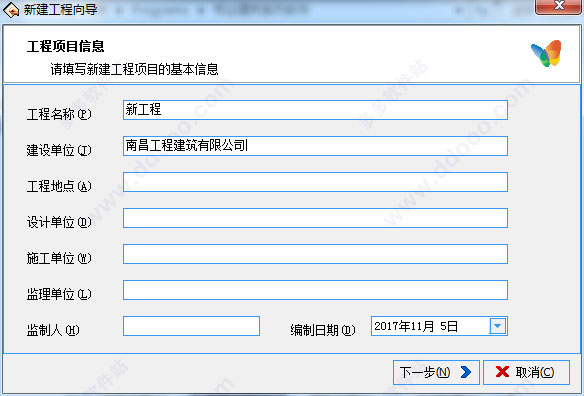Screen dimensions: 584x396
Task: Click the 工程项目信息 heading
Action: pos(66,46)
